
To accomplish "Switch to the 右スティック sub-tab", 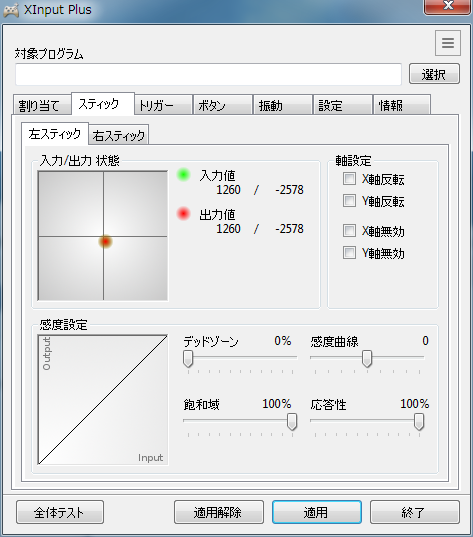I will pos(119,135).
